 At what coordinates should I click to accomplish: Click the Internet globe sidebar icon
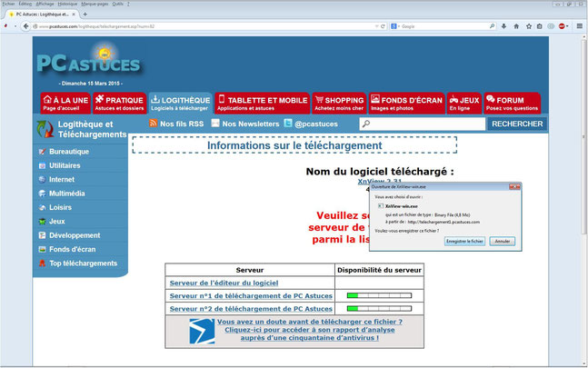point(42,180)
